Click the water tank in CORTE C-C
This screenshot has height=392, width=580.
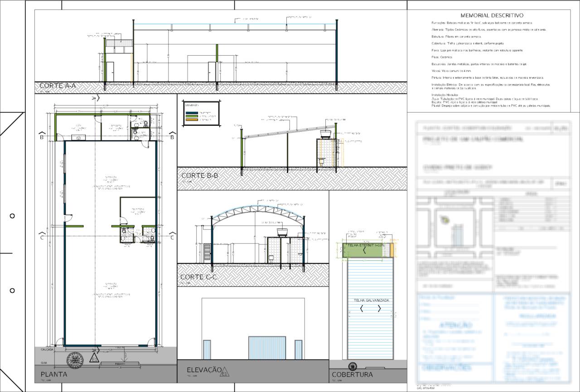[284, 233]
